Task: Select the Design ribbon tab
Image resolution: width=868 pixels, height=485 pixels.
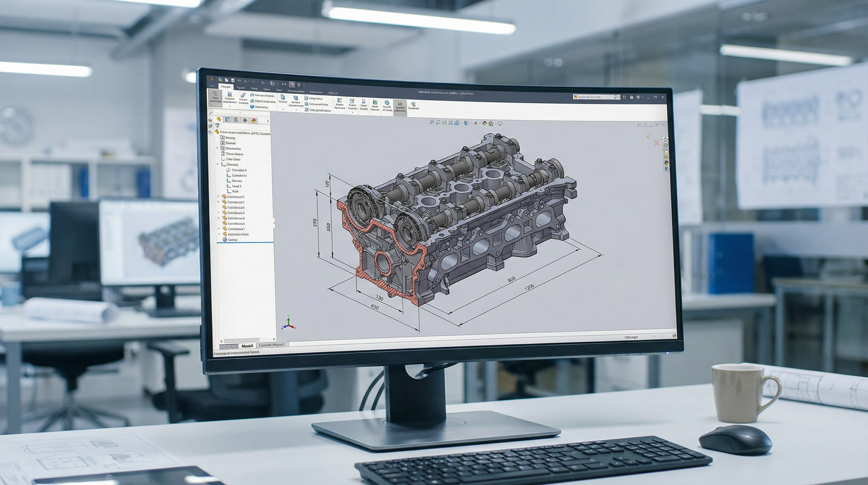Action: coord(226,87)
